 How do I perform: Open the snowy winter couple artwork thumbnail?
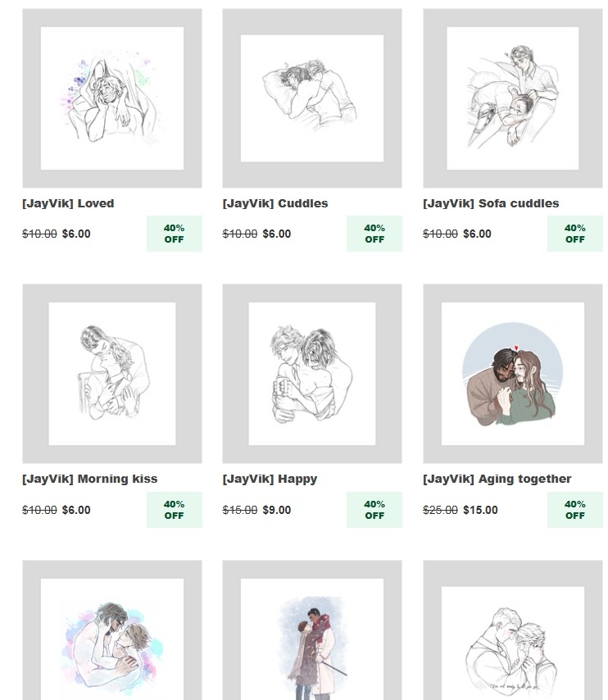312,630
